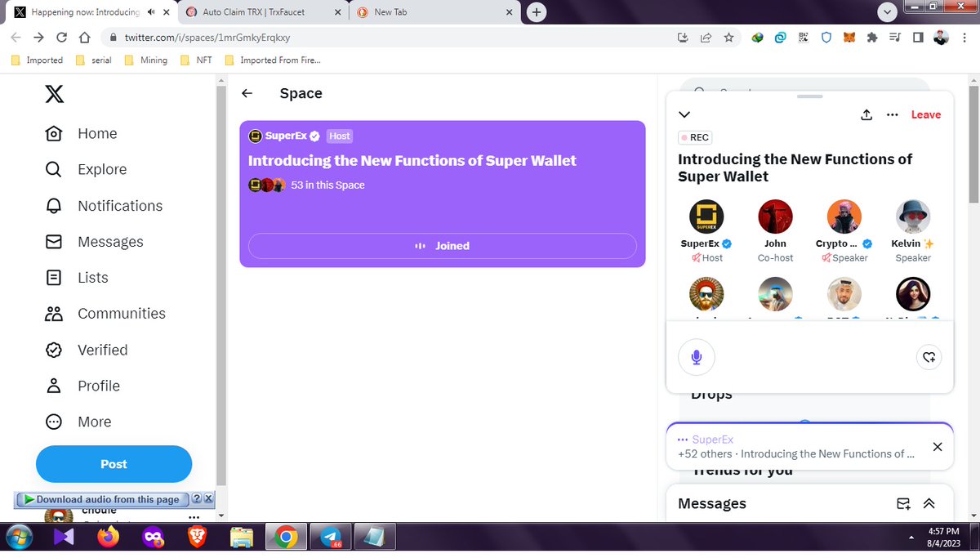Image resolution: width=980 pixels, height=558 pixels.
Task: Open the blue shield extension icon
Action: tap(826, 38)
